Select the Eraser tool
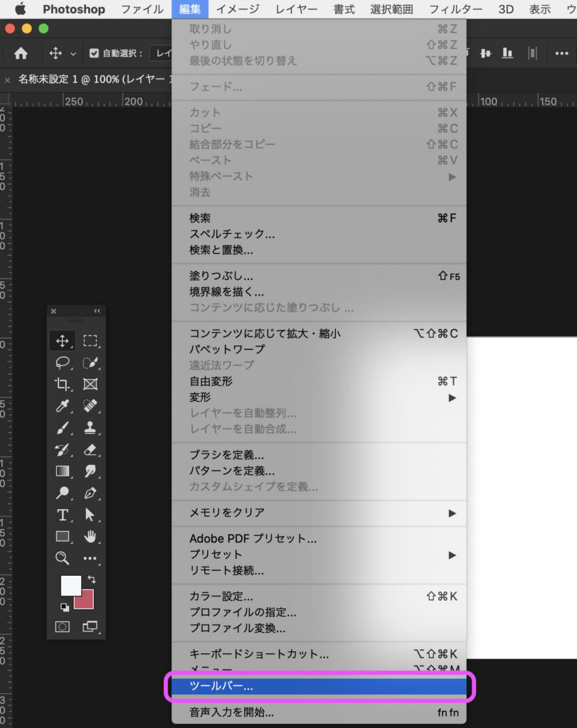This screenshot has width=577, height=728. 90,449
